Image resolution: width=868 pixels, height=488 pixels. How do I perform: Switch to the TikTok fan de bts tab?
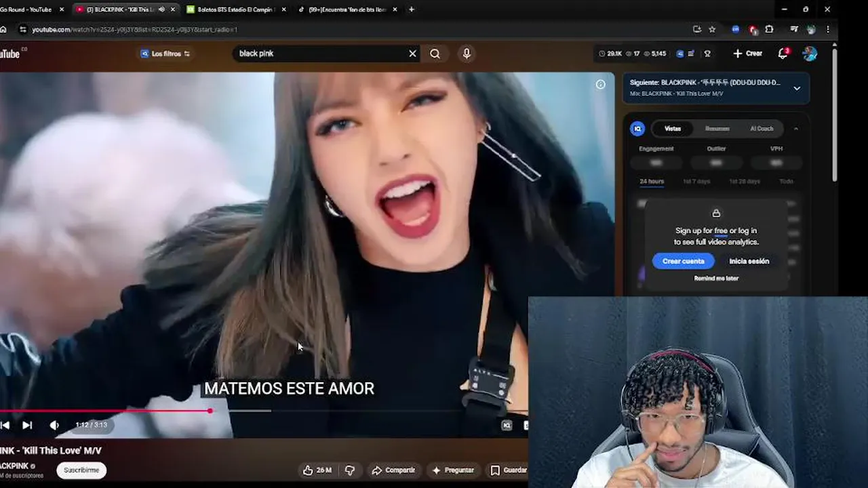tap(346, 9)
